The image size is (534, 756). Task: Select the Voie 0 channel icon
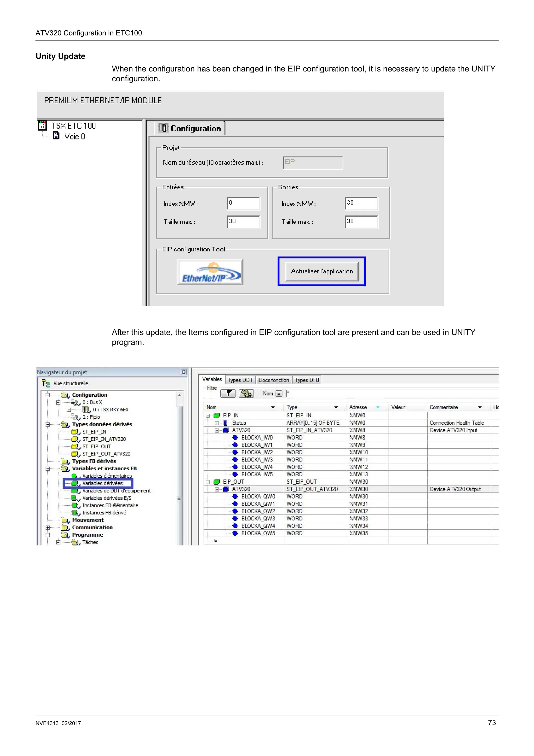pyautogui.click(x=56, y=136)
